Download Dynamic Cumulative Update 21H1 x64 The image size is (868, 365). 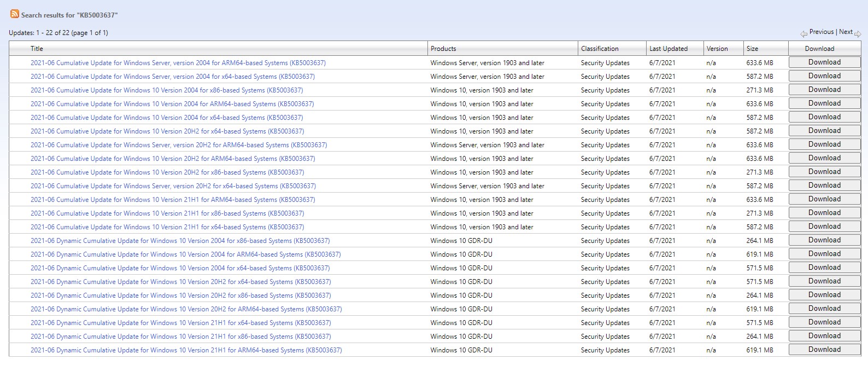pos(824,322)
